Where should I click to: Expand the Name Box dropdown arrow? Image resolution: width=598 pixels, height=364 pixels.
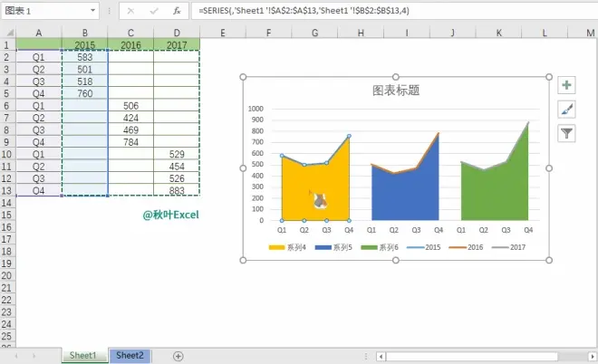click(x=92, y=11)
